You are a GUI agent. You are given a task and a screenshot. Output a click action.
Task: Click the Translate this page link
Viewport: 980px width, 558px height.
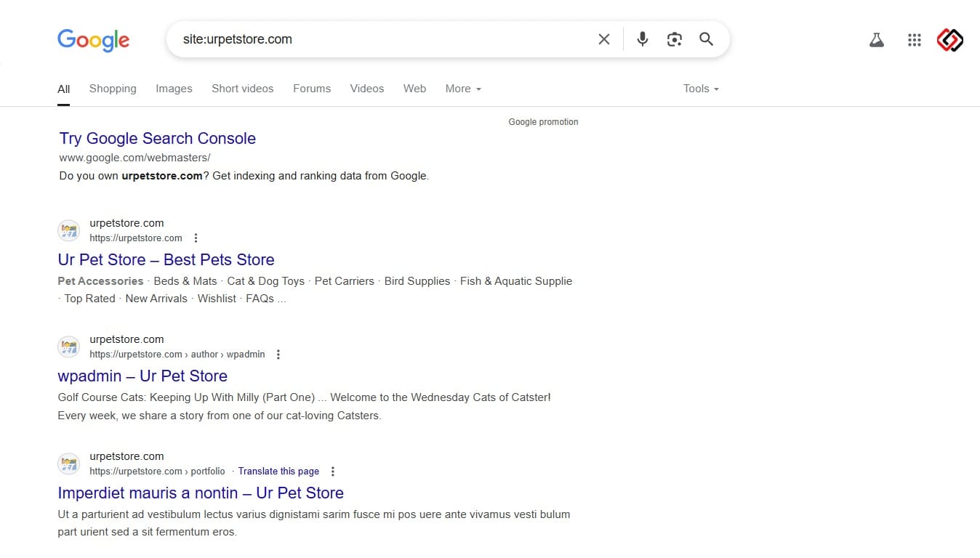pyautogui.click(x=278, y=472)
